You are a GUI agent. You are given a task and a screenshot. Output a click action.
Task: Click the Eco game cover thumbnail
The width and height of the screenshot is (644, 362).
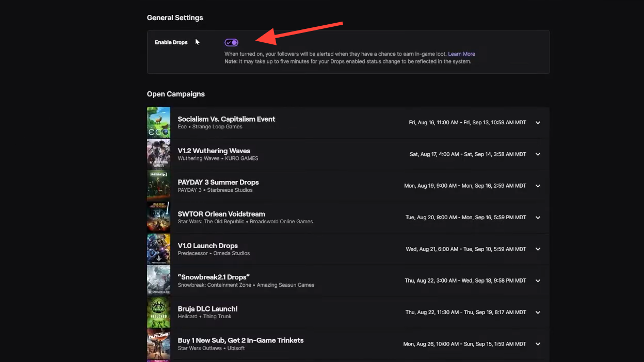[x=158, y=122]
